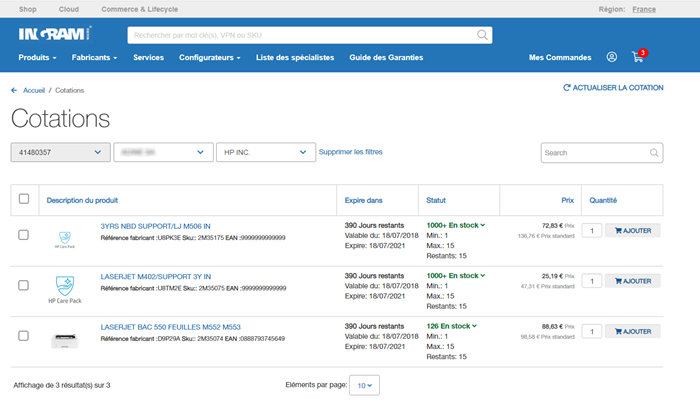Open Mes Commandes
This screenshot has width=700, height=405.
click(560, 57)
